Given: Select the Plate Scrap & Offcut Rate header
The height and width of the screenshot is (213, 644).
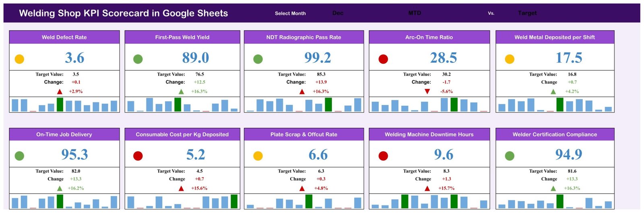Looking at the screenshot, I should [x=304, y=135].
